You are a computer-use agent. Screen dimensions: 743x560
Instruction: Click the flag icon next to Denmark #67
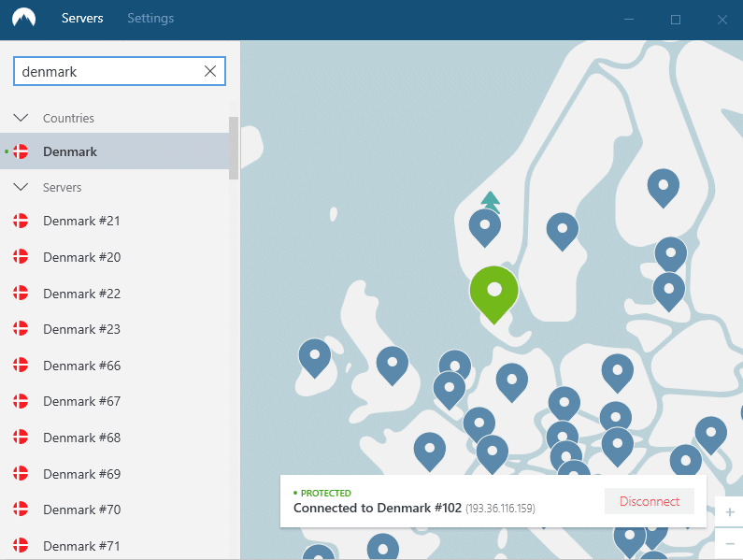pos(21,401)
